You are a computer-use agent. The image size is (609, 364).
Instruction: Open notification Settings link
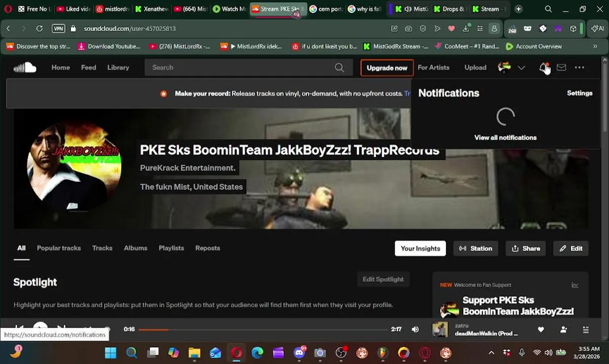(580, 93)
